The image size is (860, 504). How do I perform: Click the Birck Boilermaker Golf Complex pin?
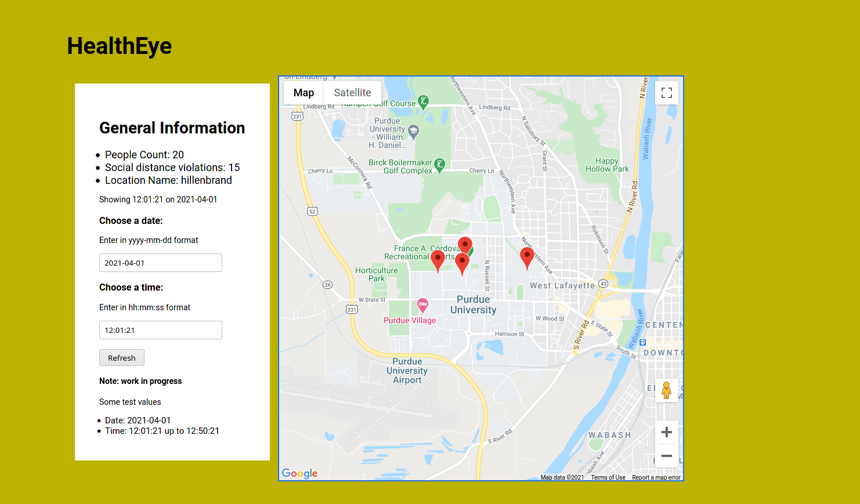click(440, 166)
